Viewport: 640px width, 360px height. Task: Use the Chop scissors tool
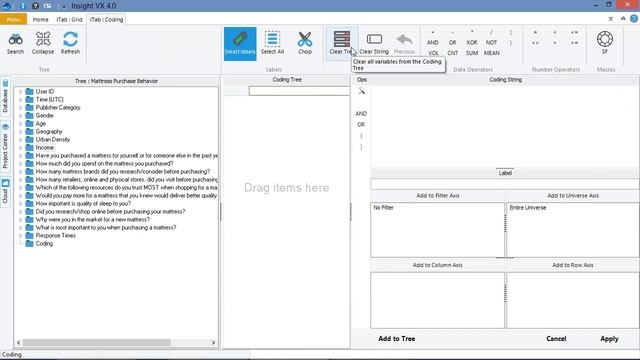(305, 43)
